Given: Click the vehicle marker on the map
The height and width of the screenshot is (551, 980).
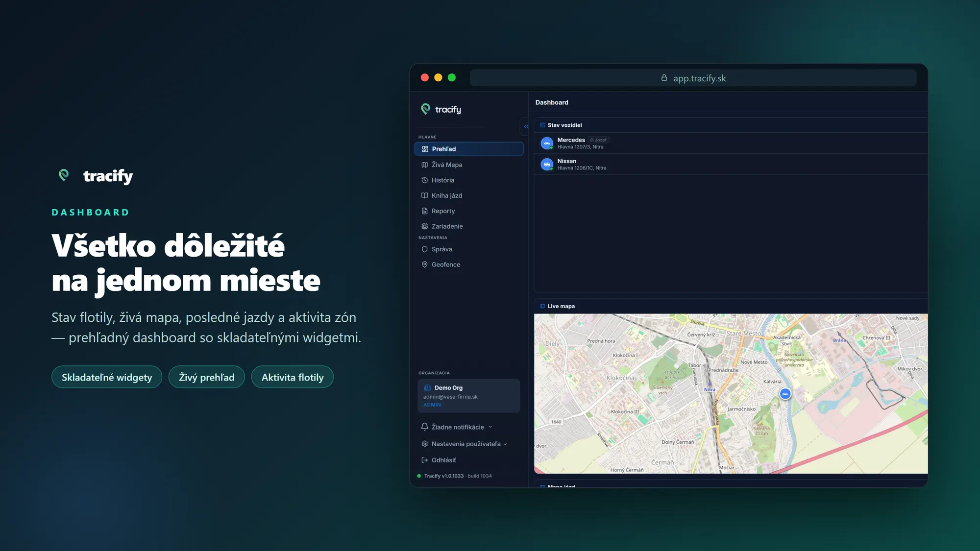Looking at the screenshot, I should pyautogui.click(x=785, y=394).
